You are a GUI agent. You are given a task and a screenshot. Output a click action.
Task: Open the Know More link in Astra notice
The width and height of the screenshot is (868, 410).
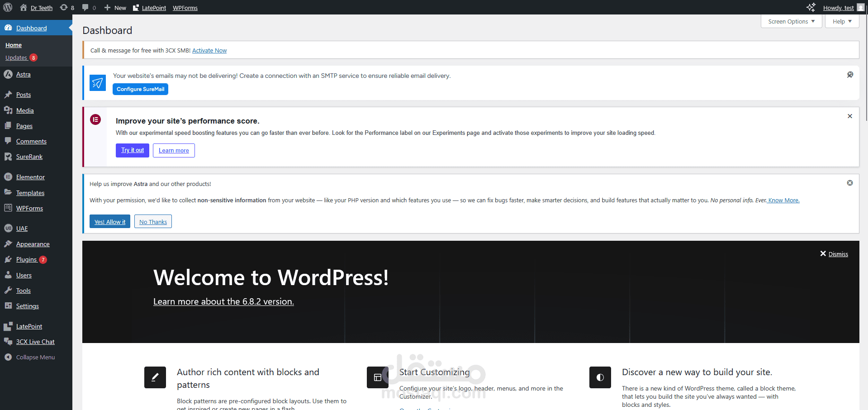point(783,200)
